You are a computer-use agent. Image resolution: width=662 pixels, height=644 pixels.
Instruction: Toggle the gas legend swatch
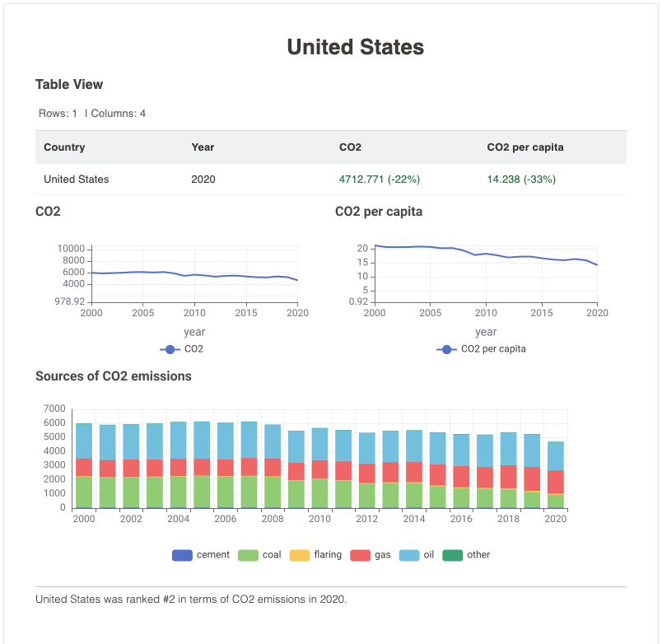(360, 555)
